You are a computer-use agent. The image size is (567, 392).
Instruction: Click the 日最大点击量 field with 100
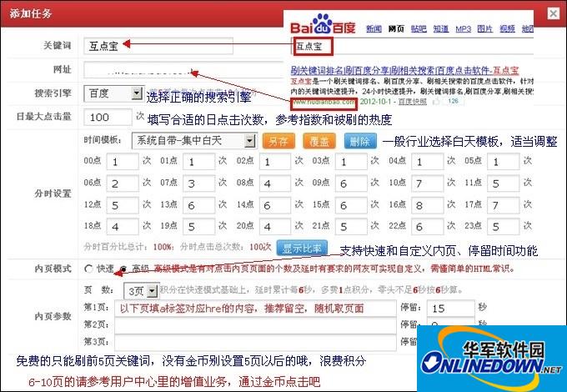pos(108,117)
